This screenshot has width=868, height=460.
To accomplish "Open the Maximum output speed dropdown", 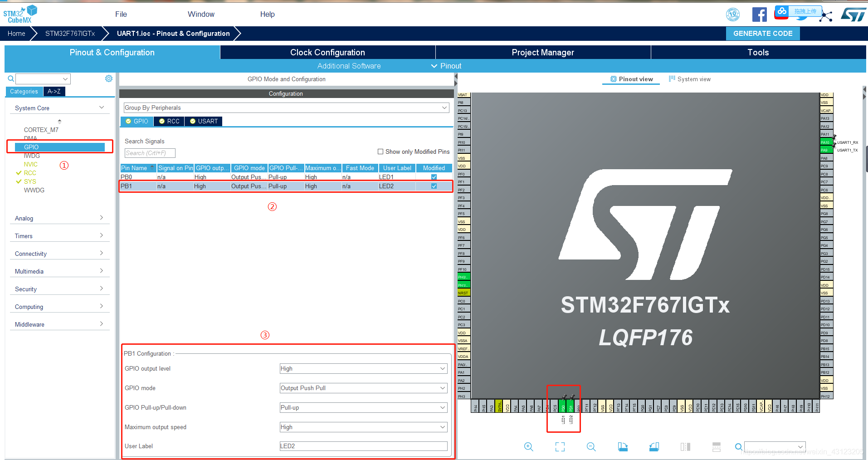I will pyautogui.click(x=364, y=427).
